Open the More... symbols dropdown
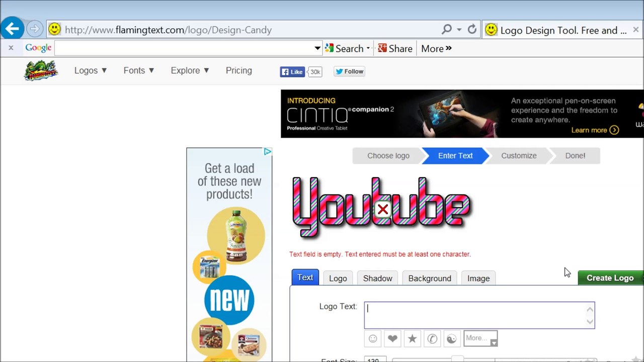Screen dimensions: 644x362 (x=480, y=338)
